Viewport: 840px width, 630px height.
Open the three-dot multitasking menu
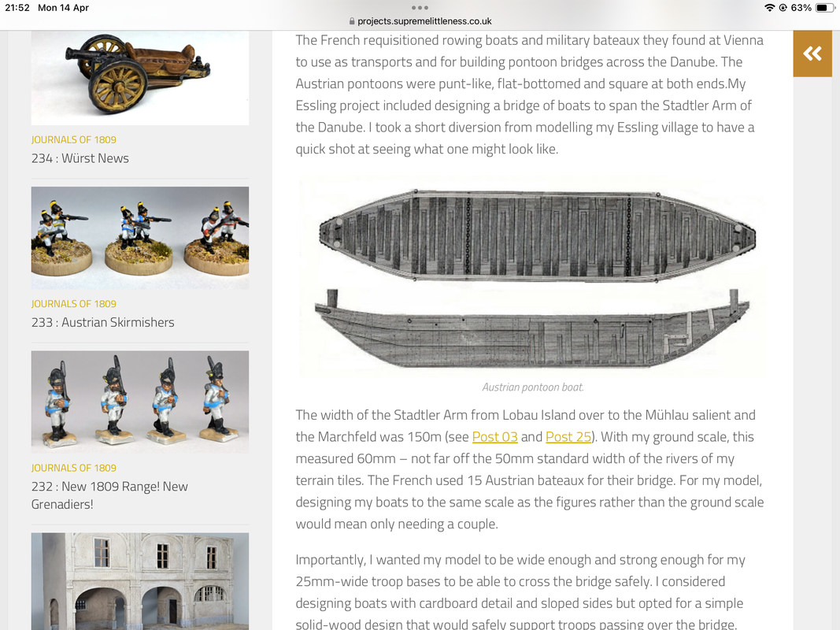[x=420, y=8]
